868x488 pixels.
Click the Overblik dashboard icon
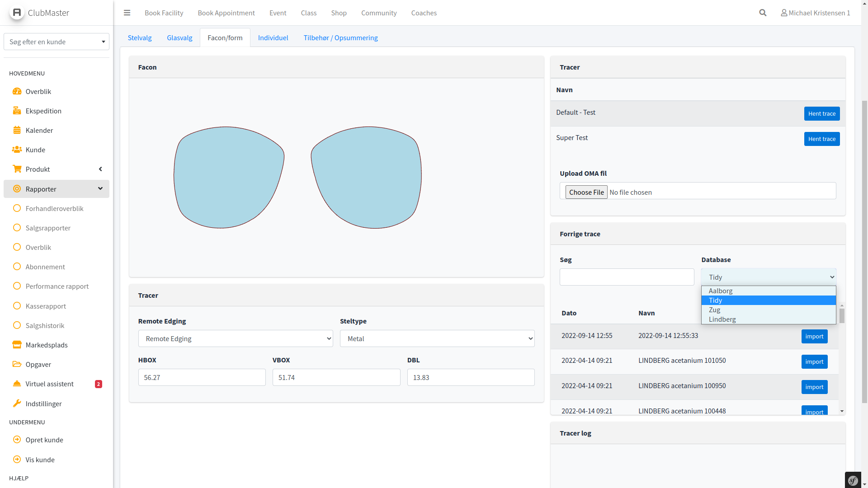(x=17, y=91)
